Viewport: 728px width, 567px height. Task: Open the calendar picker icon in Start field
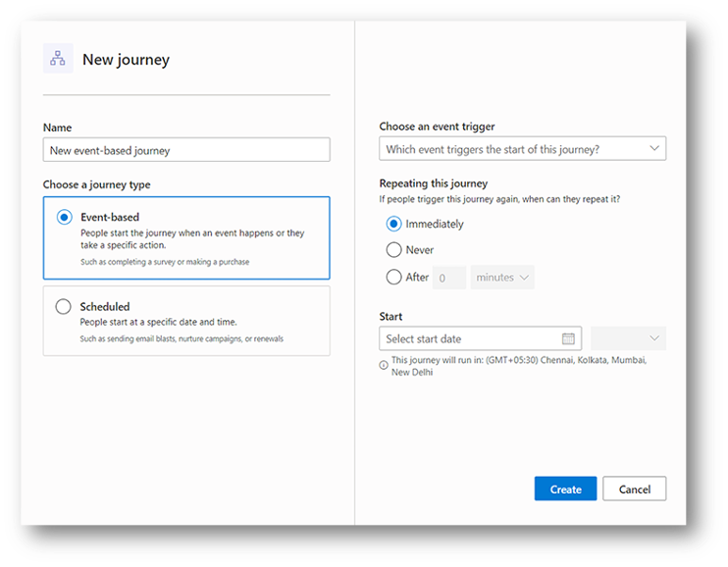(x=568, y=338)
